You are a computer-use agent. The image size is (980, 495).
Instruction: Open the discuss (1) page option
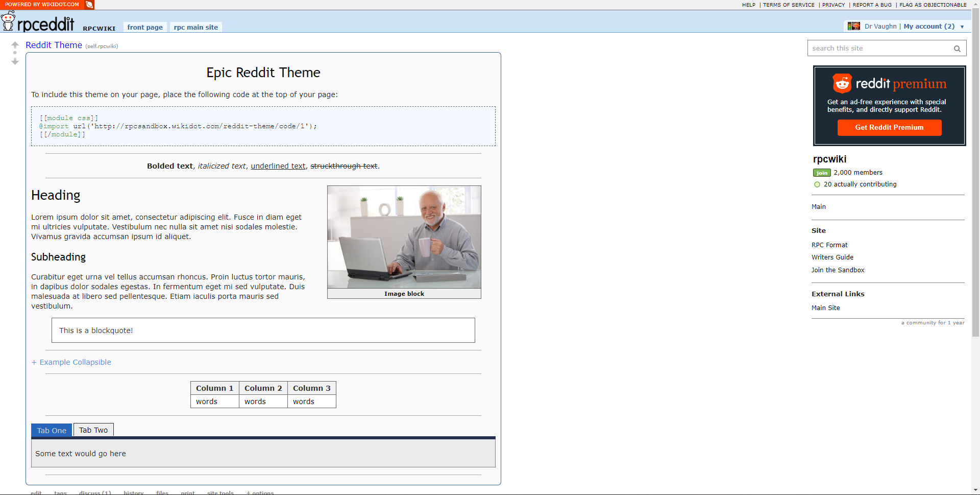pyautogui.click(x=95, y=493)
